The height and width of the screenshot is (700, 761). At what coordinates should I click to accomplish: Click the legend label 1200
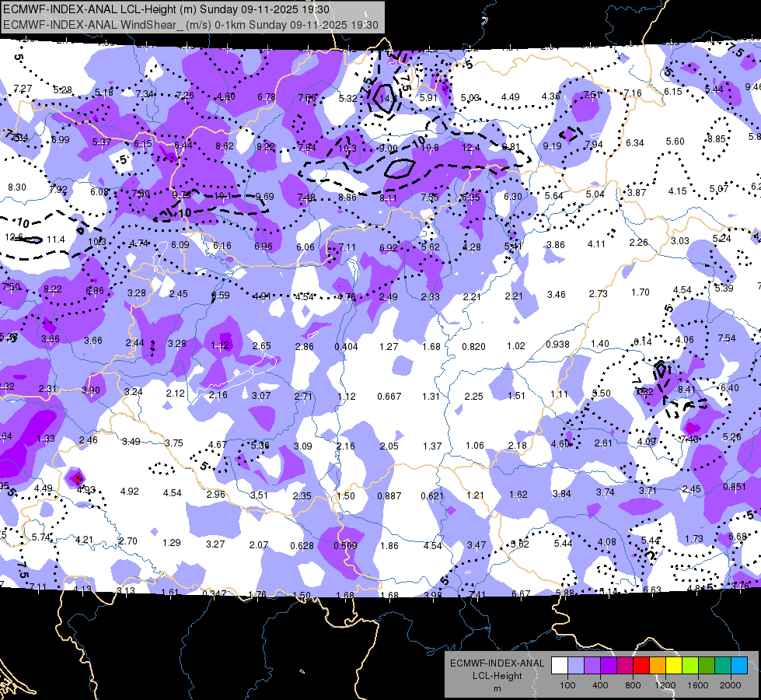[665, 685]
